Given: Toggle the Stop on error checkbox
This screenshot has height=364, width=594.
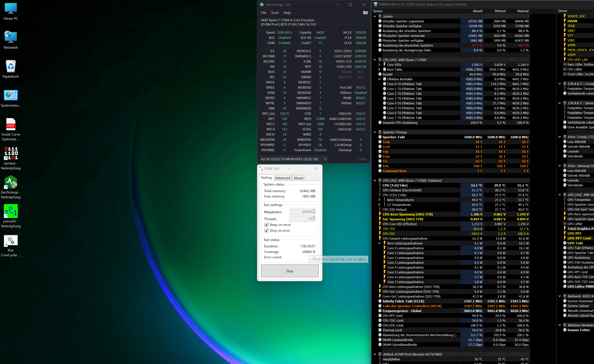Looking at the screenshot, I should tap(266, 230).
